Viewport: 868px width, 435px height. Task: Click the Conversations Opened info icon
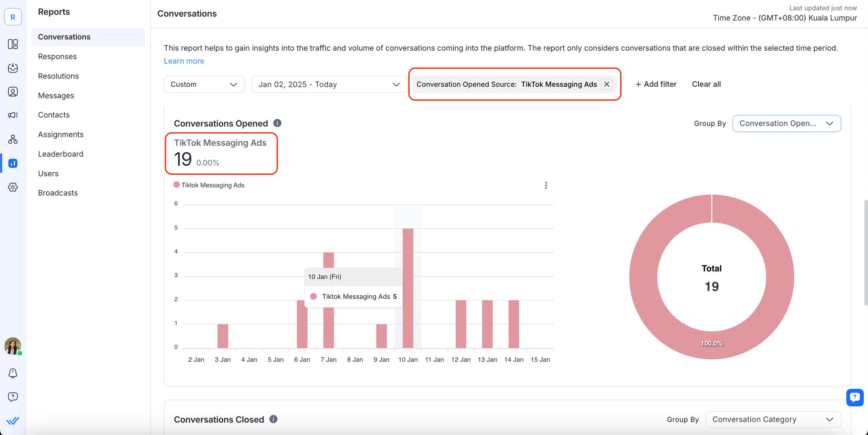277,123
